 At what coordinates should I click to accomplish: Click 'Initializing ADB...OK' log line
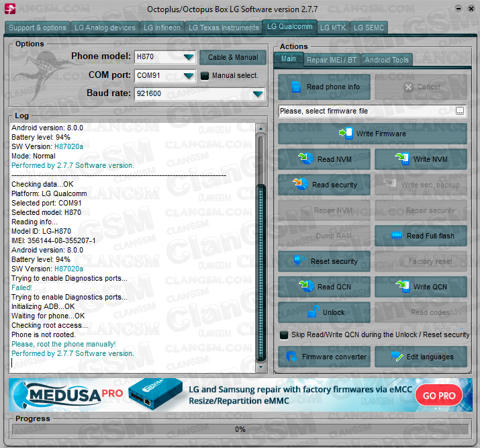pyautogui.click(x=43, y=306)
